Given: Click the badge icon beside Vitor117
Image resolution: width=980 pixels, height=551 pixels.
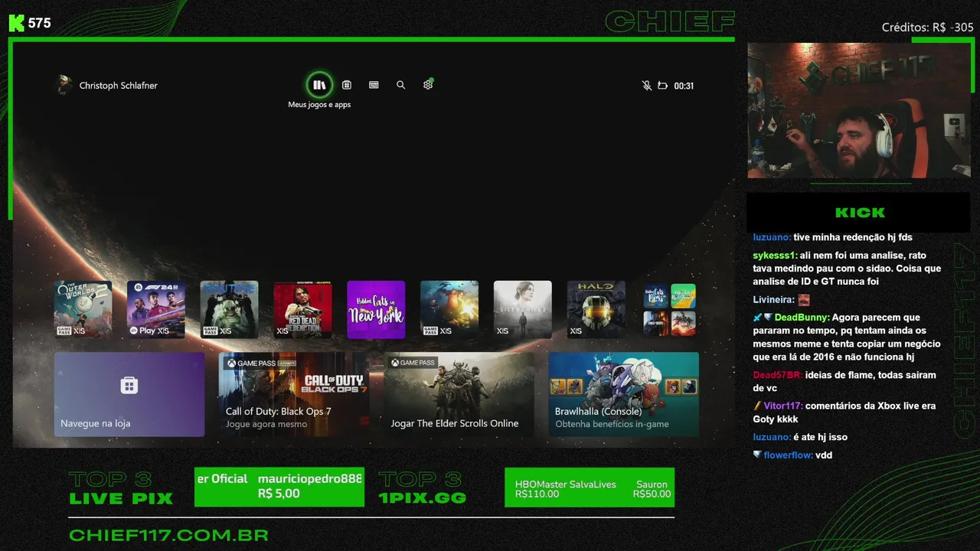Looking at the screenshot, I should (x=757, y=406).
